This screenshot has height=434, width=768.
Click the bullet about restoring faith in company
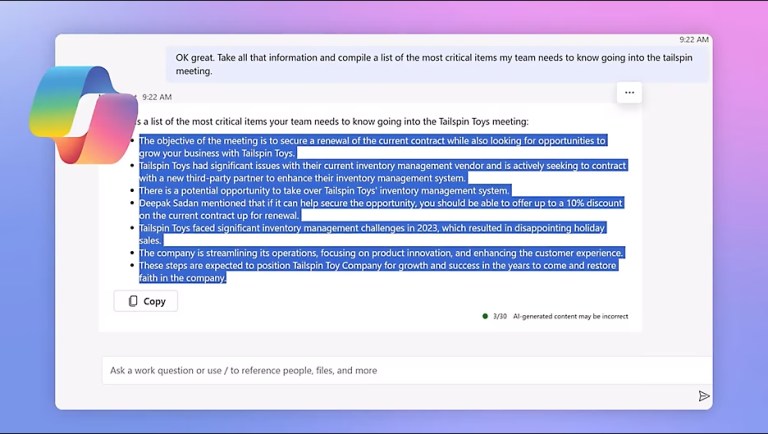(378, 271)
